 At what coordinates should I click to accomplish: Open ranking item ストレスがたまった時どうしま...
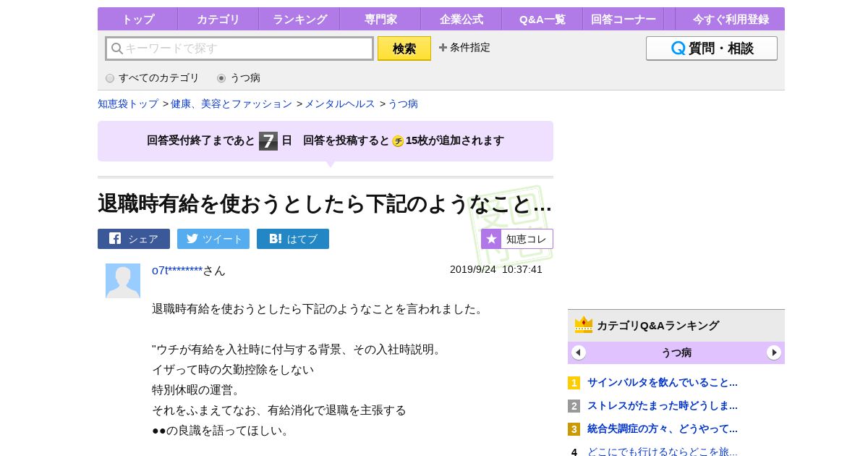click(x=663, y=405)
